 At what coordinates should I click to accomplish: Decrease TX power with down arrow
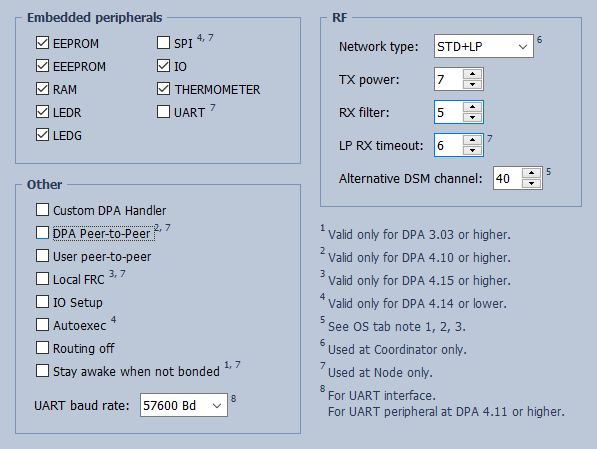pos(472,84)
